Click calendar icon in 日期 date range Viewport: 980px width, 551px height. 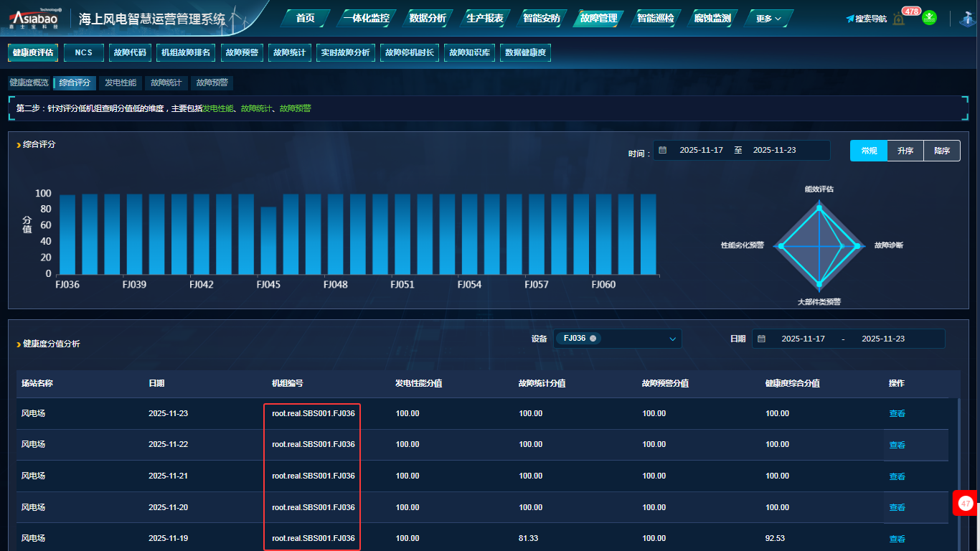pyautogui.click(x=762, y=339)
